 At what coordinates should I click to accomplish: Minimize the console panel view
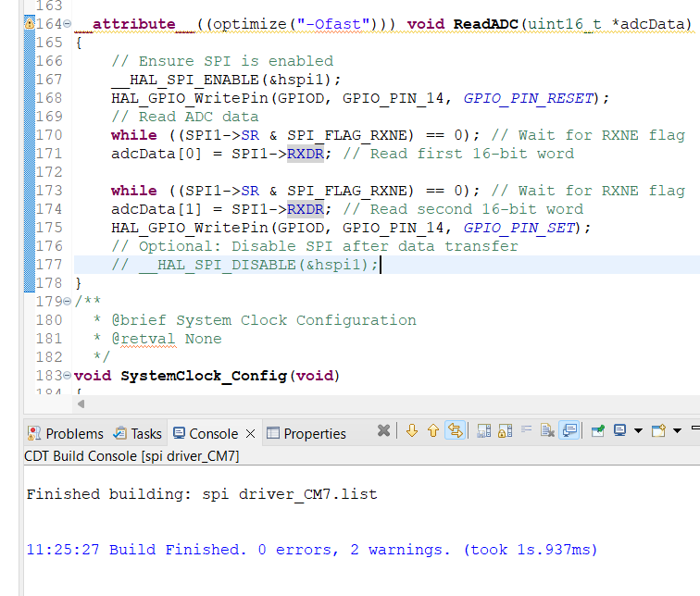point(695,428)
